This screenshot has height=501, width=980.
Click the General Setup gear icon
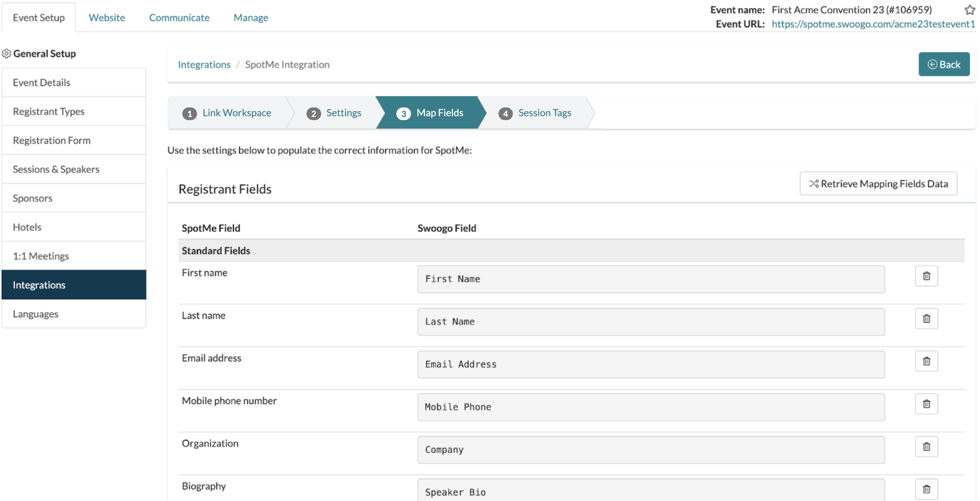click(x=6, y=53)
